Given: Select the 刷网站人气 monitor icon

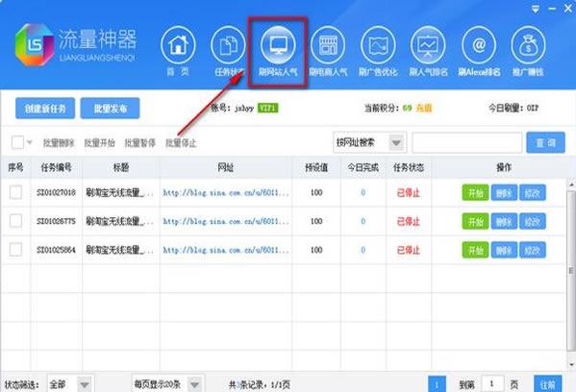Looking at the screenshot, I should click(278, 45).
